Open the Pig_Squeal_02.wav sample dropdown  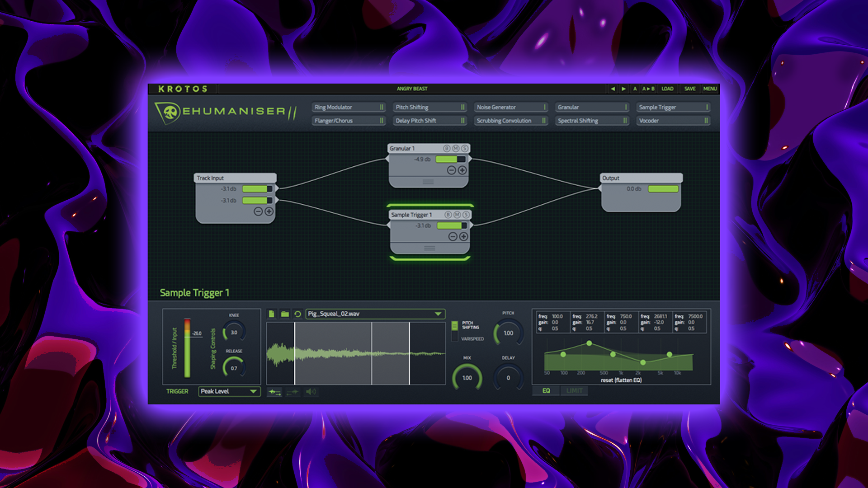tap(375, 314)
